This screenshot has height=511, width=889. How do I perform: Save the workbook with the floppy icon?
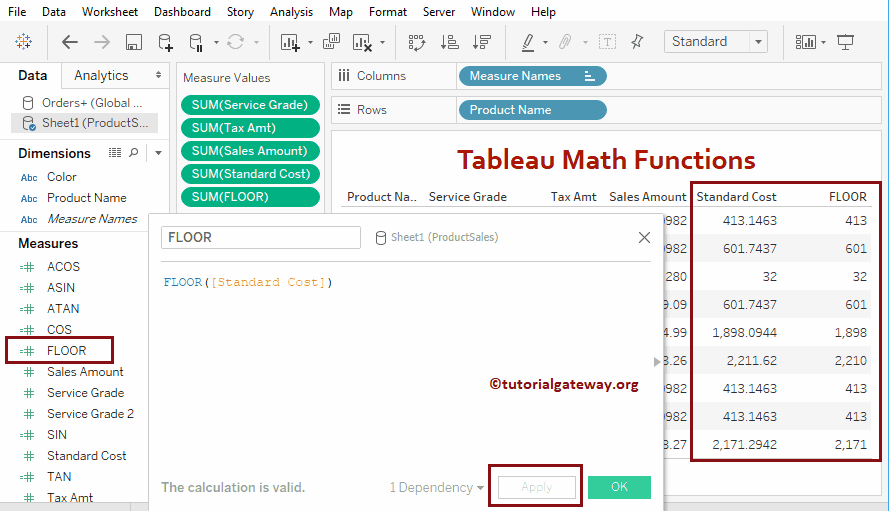click(x=134, y=42)
